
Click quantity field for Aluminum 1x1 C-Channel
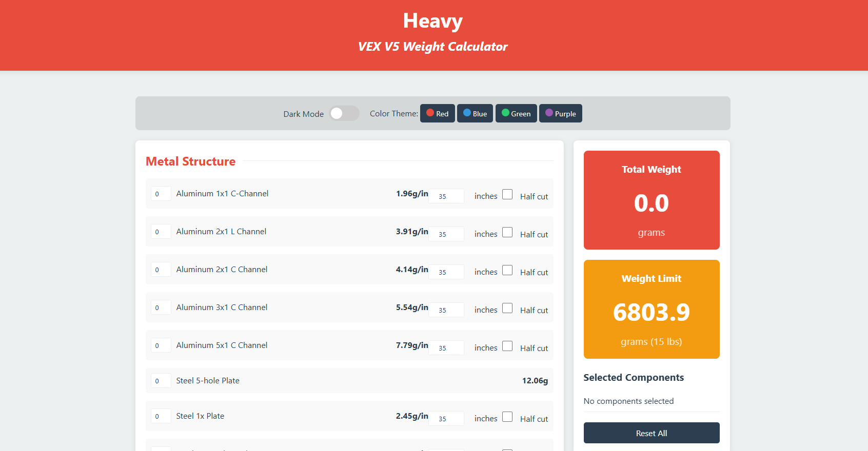[x=161, y=194]
